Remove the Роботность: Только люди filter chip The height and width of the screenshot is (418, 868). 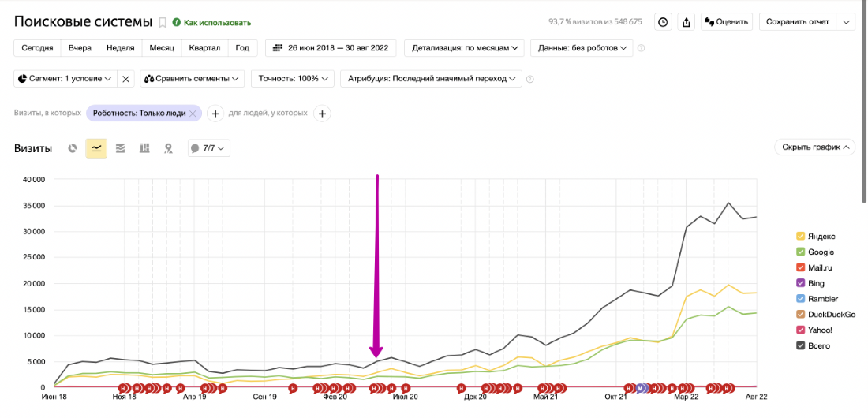(x=193, y=114)
